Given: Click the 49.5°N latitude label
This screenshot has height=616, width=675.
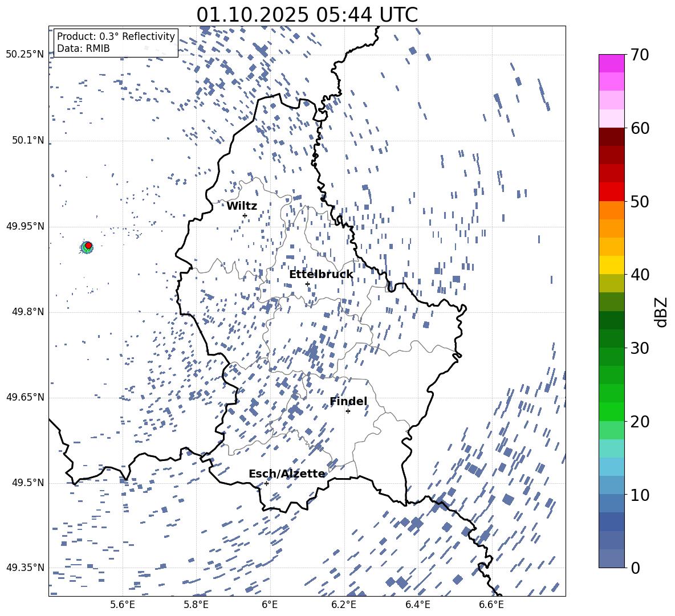Looking at the screenshot, I should tap(28, 483).
